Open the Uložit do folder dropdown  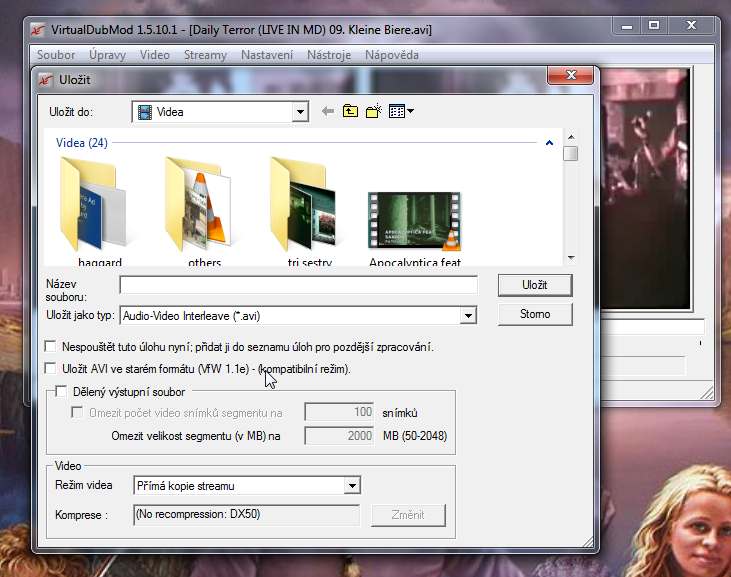(x=300, y=112)
